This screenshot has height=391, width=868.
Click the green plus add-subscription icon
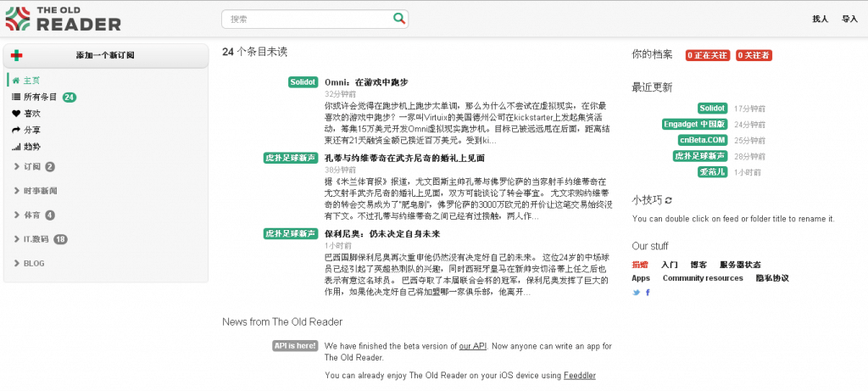[x=17, y=55]
